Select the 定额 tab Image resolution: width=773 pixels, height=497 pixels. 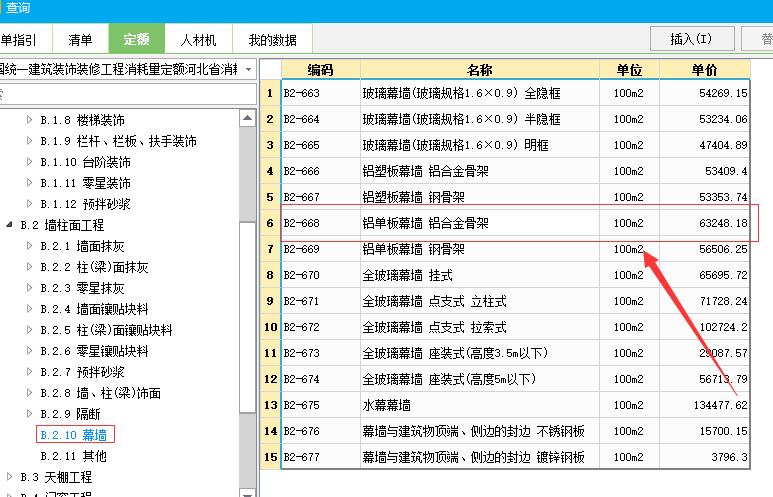[137, 39]
